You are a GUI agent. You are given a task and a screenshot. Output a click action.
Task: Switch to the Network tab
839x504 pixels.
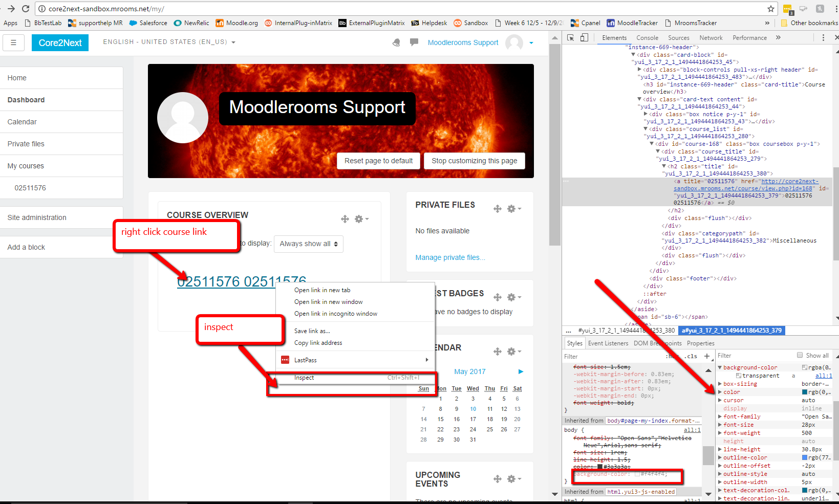click(711, 38)
